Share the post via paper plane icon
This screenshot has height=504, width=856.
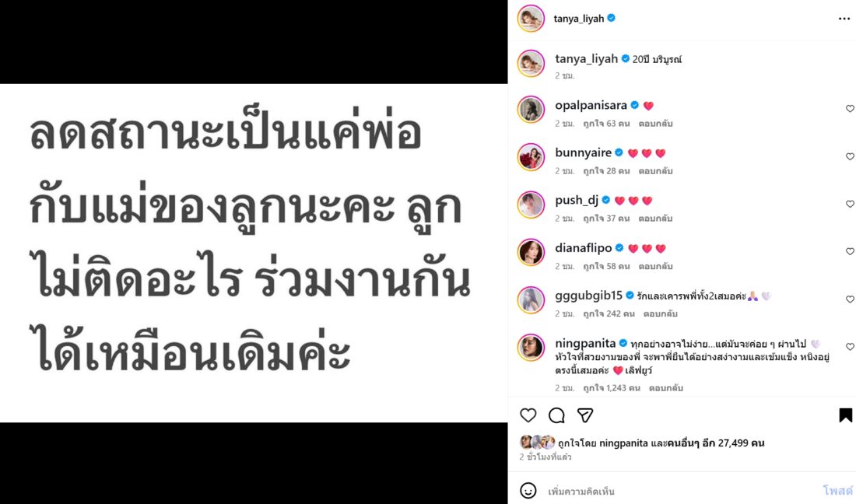[584, 415]
